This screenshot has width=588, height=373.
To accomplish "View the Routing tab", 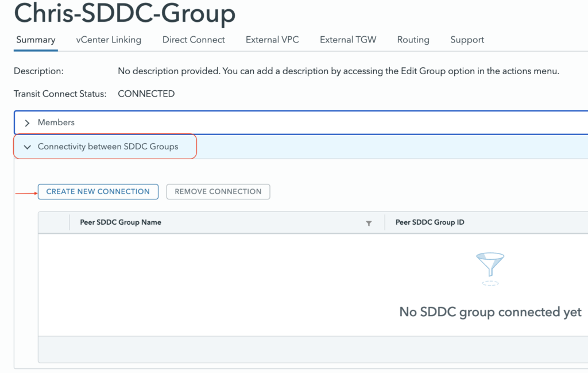I will (x=413, y=40).
